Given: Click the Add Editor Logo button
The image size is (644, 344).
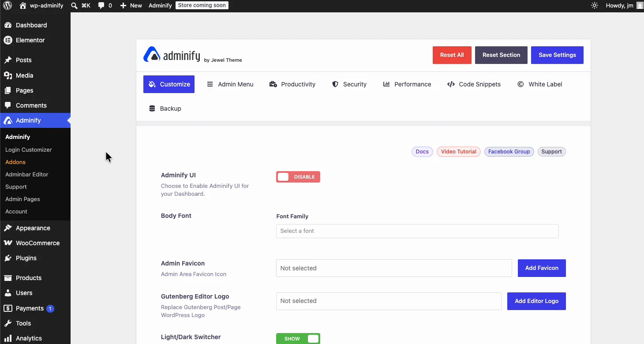Looking at the screenshot, I should coord(536,301).
